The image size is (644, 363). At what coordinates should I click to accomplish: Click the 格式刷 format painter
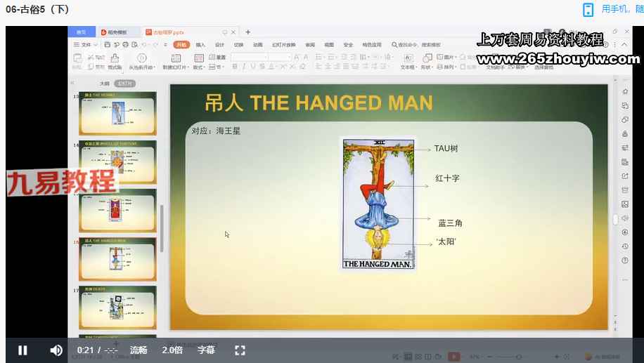tap(115, 62)
